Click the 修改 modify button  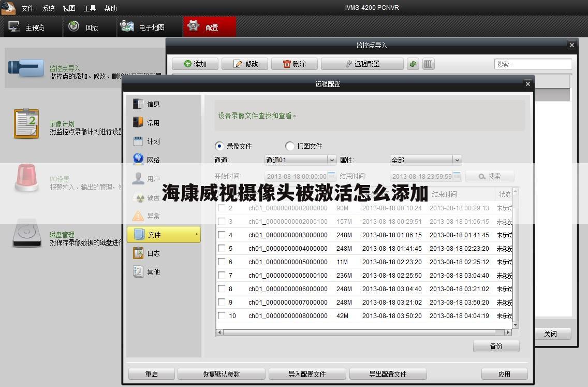click(x=245, y=64)
